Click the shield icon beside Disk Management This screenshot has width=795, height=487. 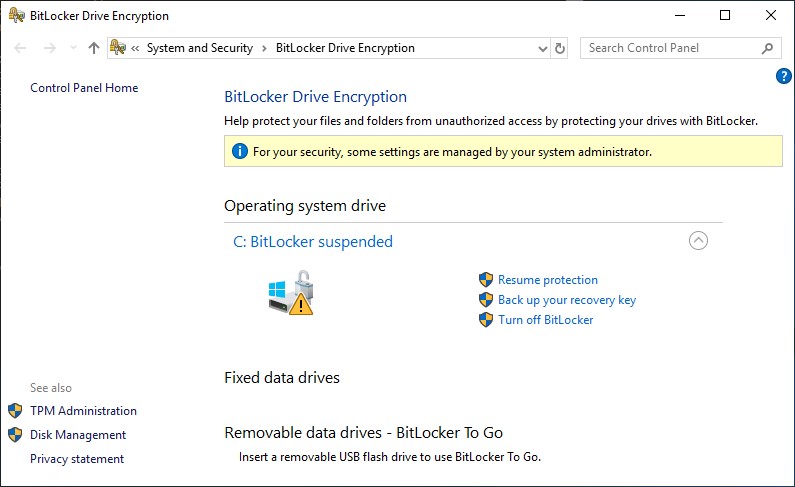click(15, 435)
